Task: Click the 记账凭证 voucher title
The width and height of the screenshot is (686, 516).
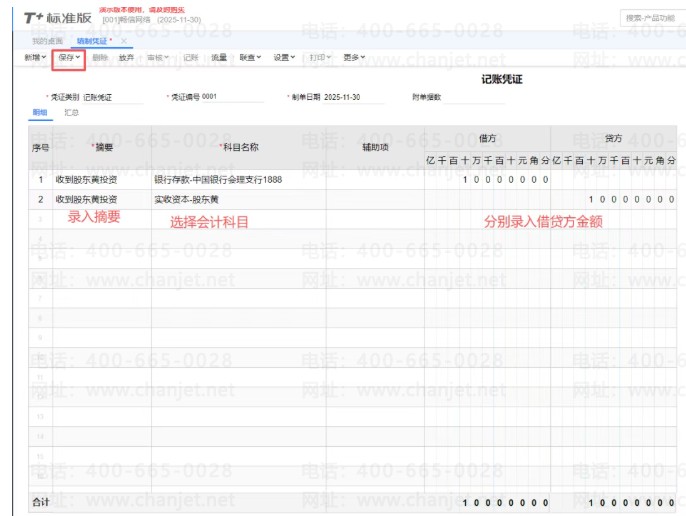Action: coord(502,79)
